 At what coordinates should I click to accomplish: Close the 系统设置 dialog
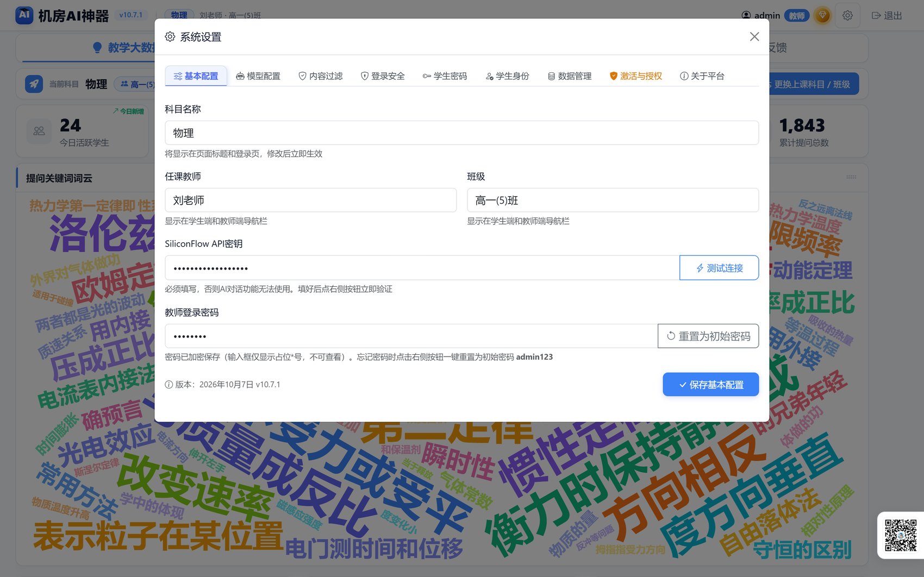tap(754, 36)
